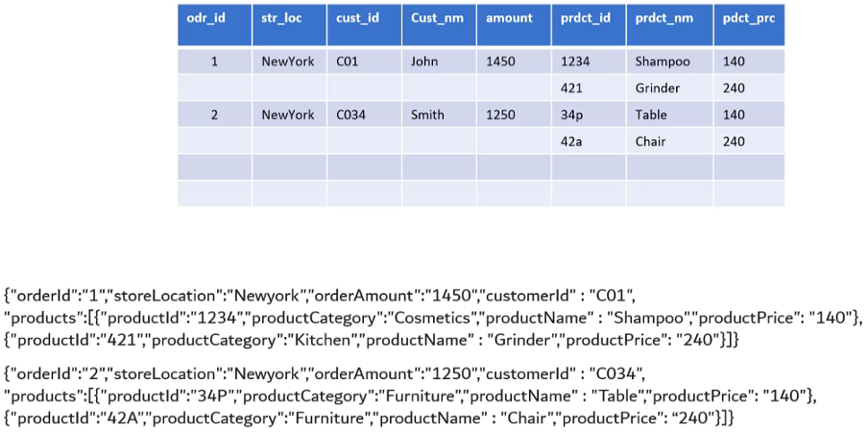Select the 42a product id cell
The image size is (868, 432).
tap(572, 142)
